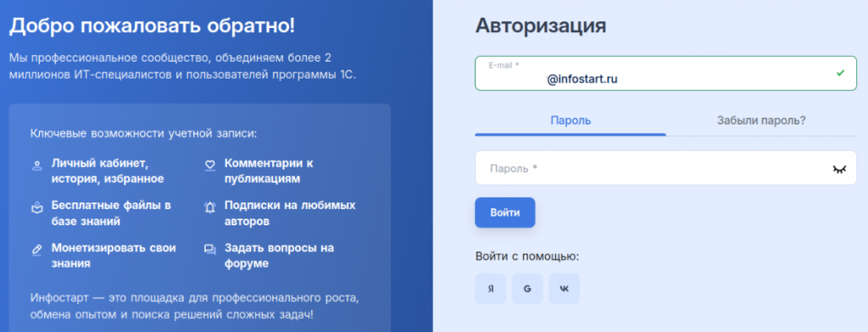The width and height of the screenshot is (868, 332).
Task: Toggle password visibility eye icon
Action: (x=840, y=169)
